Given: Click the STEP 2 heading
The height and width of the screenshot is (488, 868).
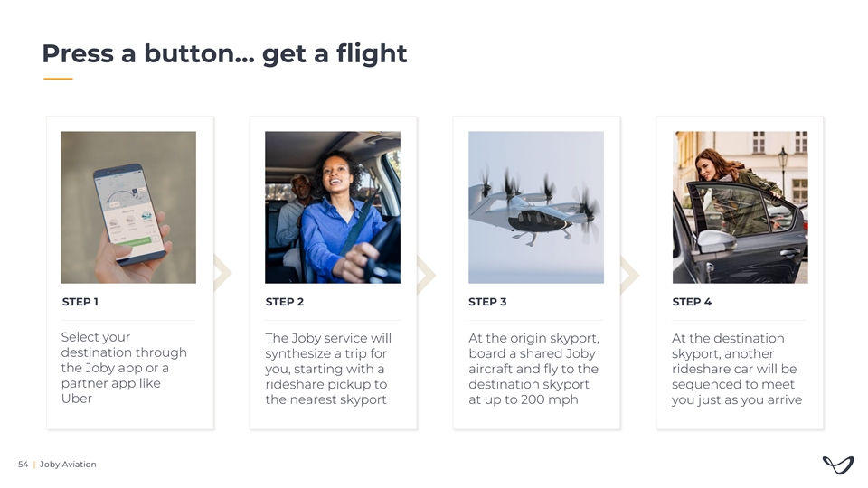Looking at the screenshot, I should click(284, 302).
